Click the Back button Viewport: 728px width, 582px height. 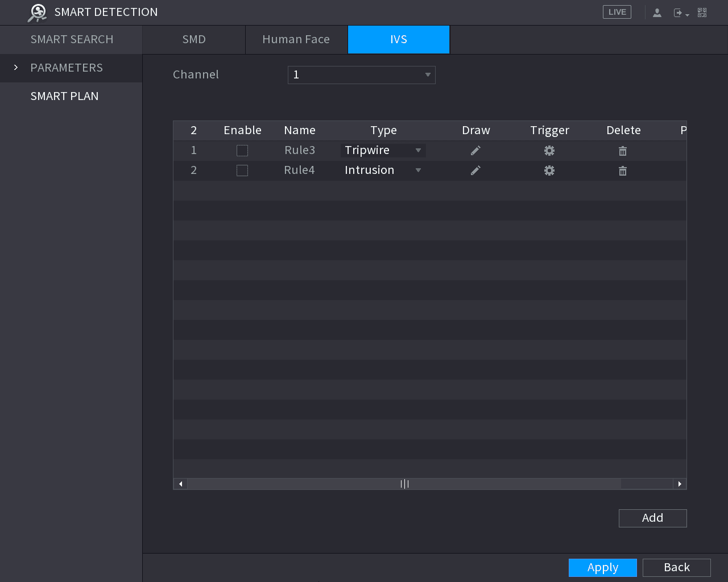click(x=677, y=568)
